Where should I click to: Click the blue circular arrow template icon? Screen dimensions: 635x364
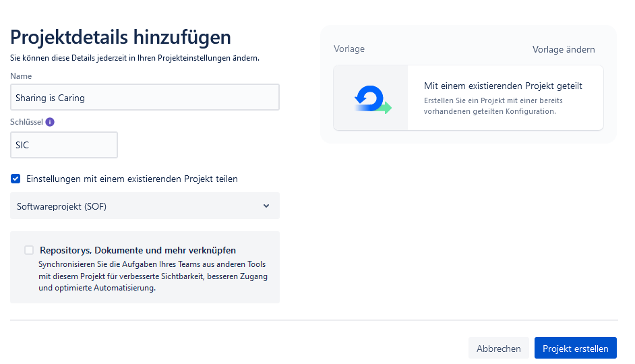371,98
